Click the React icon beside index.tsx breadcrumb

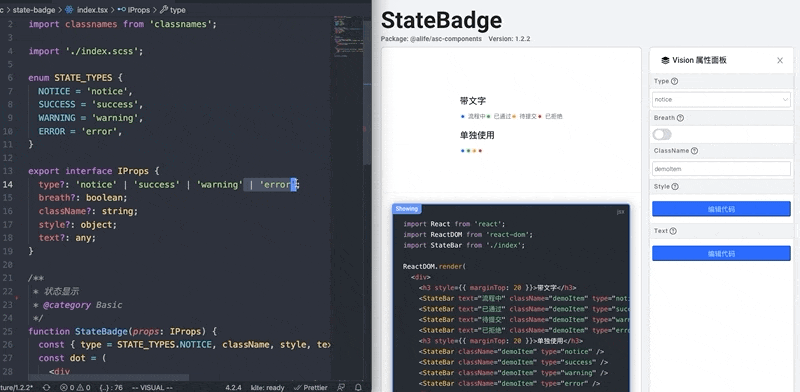coord(69,10)
